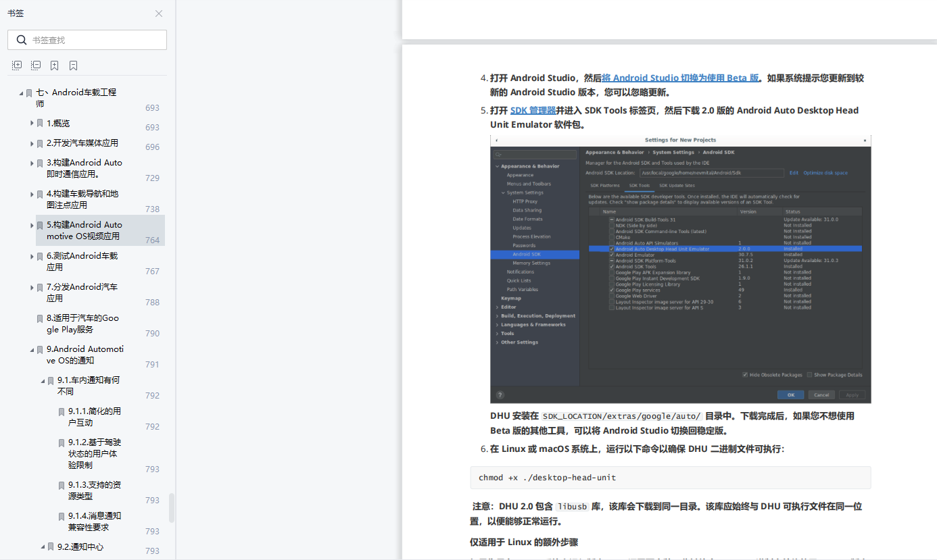This screenshot has width=937, height=560.
Task: Expand the 1.概览 bookmark
Action: tap(32, 123)
